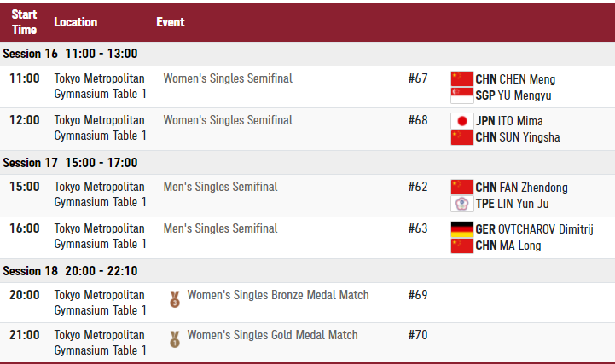Click the Start Time column header
The height and width of the screenshot is (364, 615).
(x=24, y=22)
